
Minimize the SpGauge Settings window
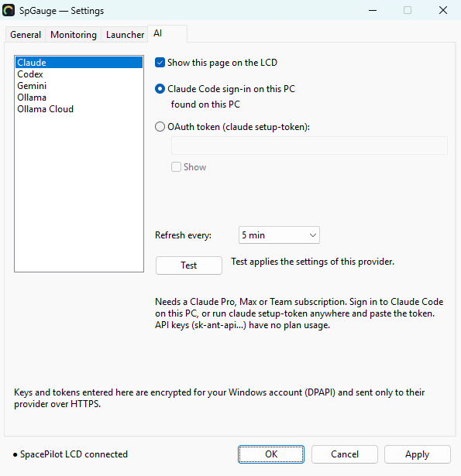(x=373, y=10)
